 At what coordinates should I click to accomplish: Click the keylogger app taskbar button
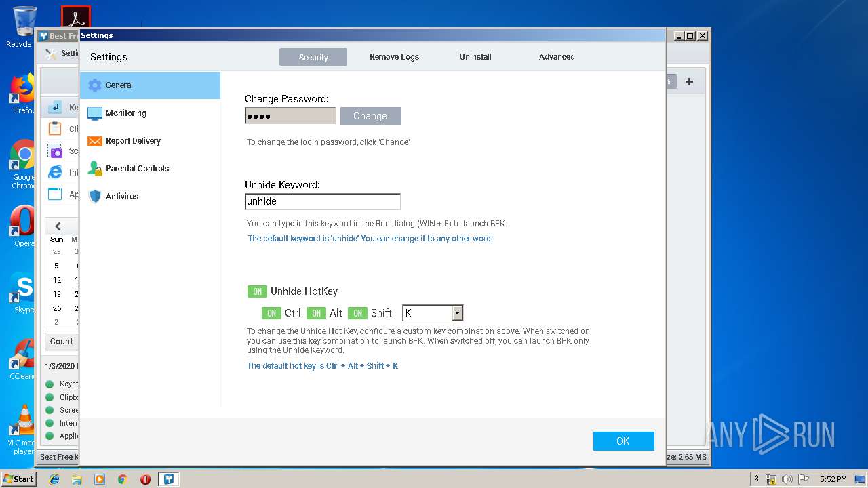point(168,479)
